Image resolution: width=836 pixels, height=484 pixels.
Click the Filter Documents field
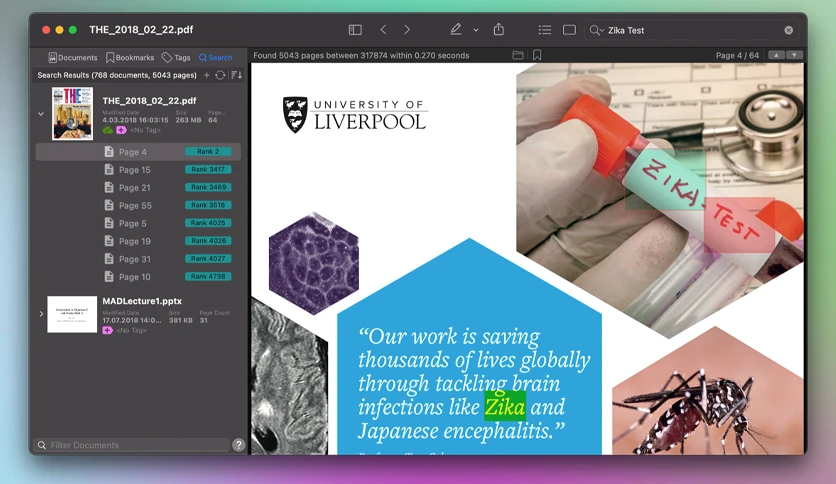[x=132, y=445]
